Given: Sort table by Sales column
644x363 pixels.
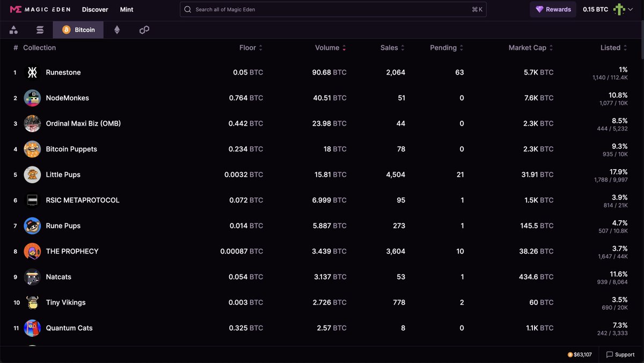Looking at the screenshot, I should (x=392, y=48).
